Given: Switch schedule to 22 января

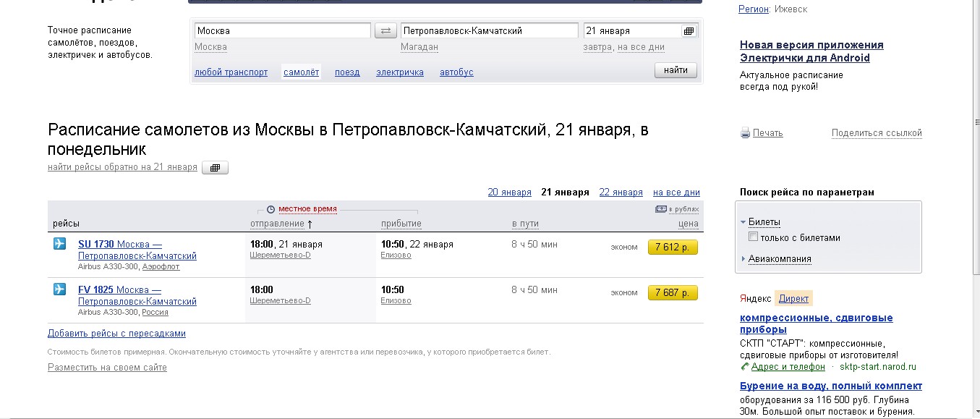Looking at the screenshot, I should (x=621, y=192).
